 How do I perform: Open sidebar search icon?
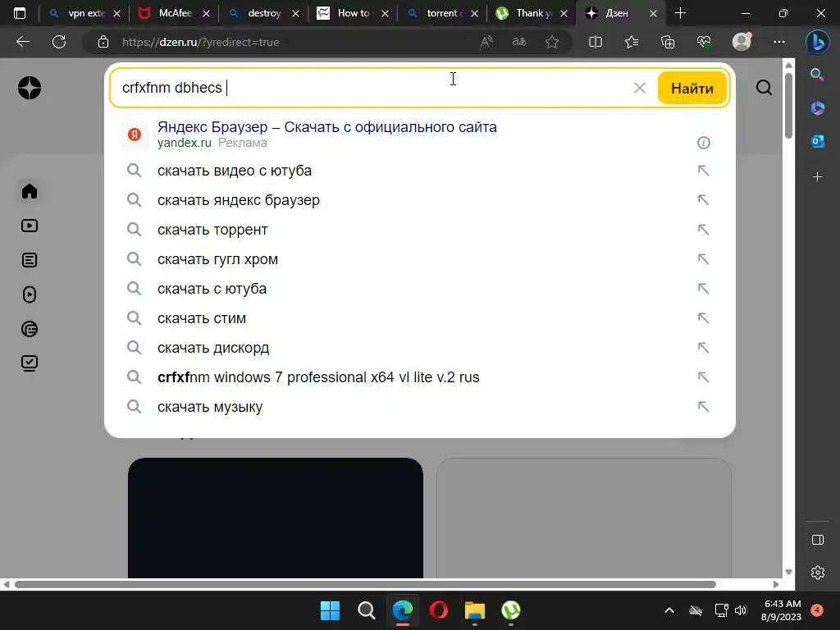point(817,75)
